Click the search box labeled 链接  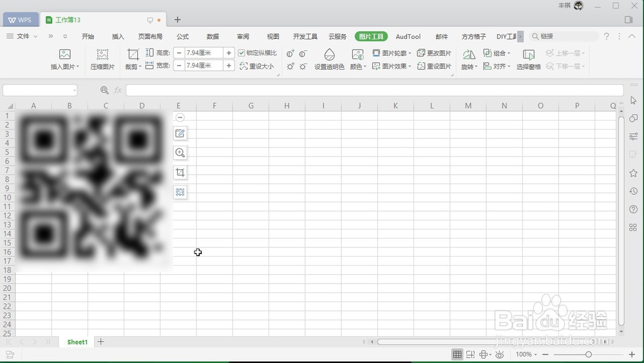[564, 36]
